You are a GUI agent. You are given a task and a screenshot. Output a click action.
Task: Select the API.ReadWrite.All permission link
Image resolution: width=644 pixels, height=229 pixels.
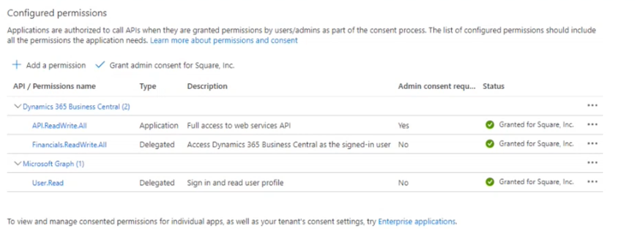pyautogui.click(x=59, y=126)
